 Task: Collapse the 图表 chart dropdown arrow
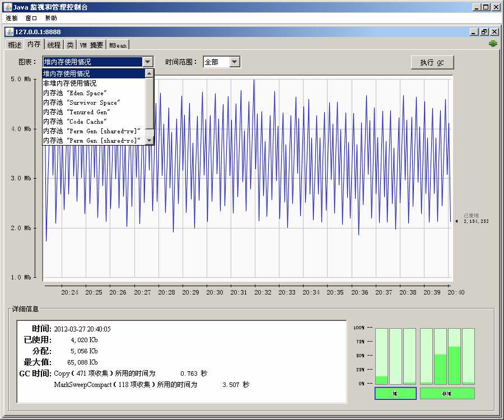tap(147, 62)
